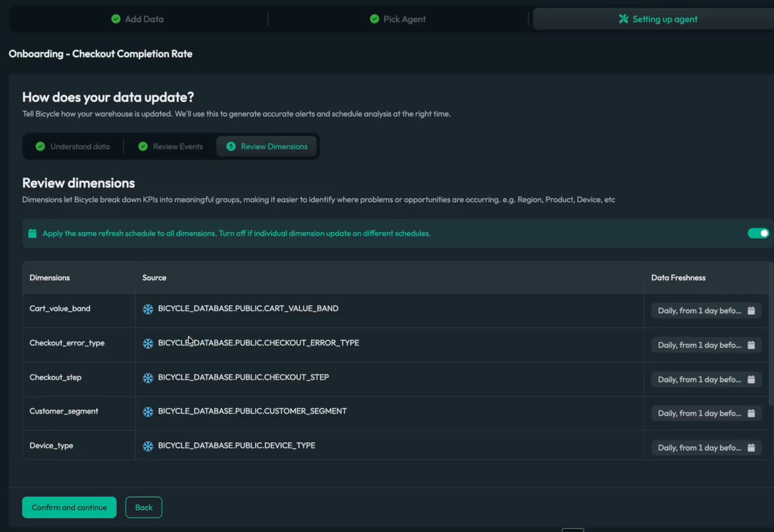The height and width of the screenshot is (532, 774).
Task: Click the Snowflake icon beside CUSTOMER_SEGMENT source
Action: pos(148,412)
